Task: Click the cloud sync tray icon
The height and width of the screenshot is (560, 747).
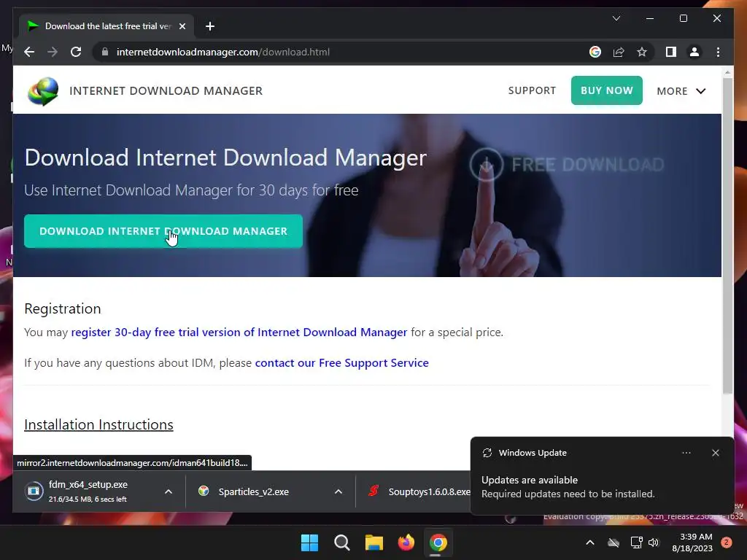Action: [614, 542]
